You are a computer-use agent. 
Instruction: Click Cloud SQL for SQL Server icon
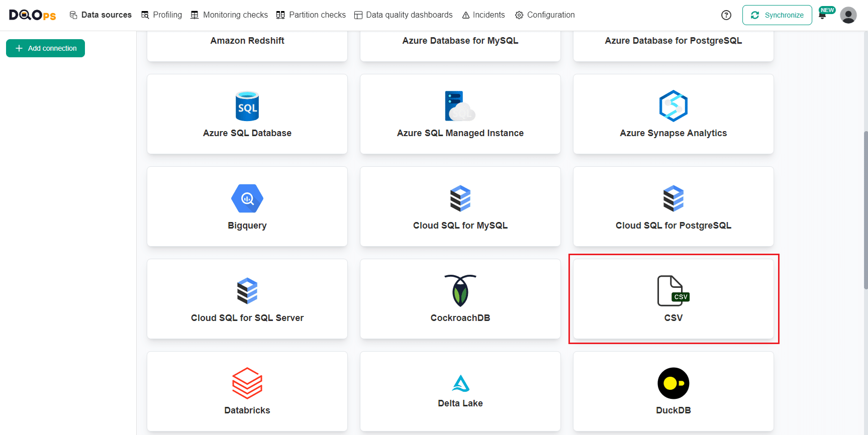247,291
